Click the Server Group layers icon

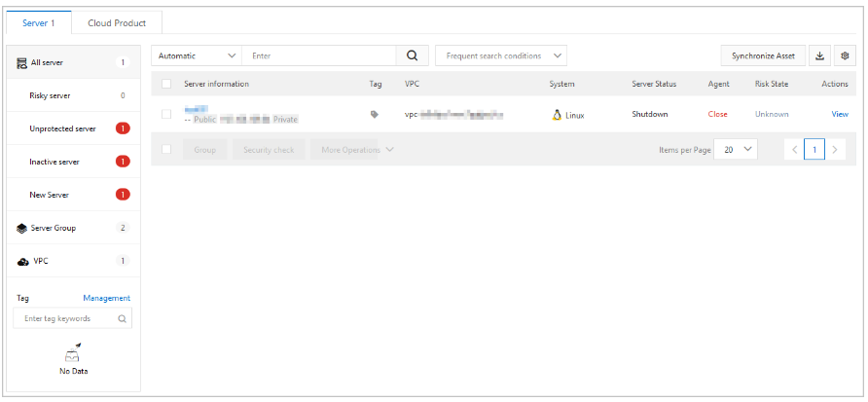click(22, 228)
